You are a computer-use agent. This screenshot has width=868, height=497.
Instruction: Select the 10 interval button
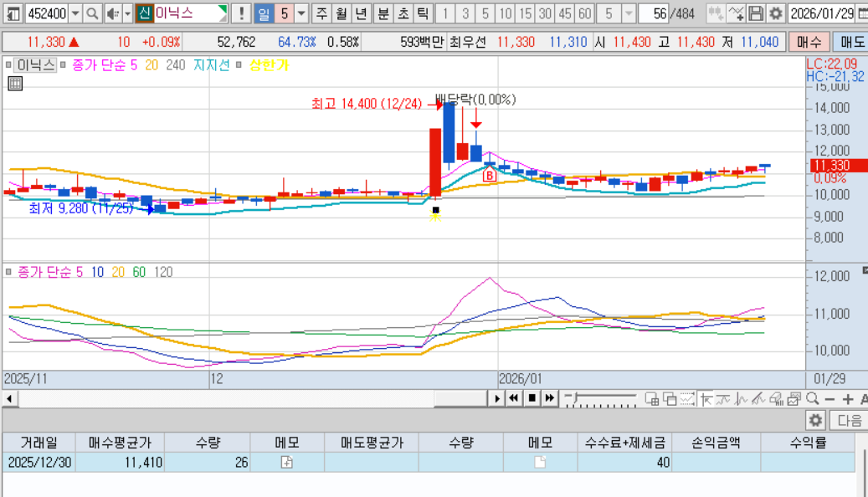tap(506, 13)
